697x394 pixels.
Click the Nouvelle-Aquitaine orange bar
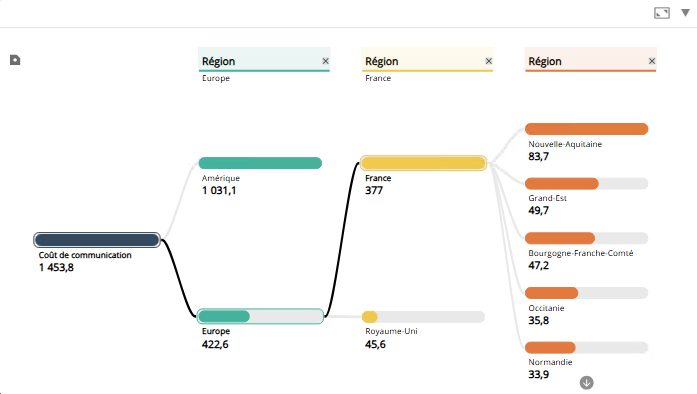click(586, 129)
